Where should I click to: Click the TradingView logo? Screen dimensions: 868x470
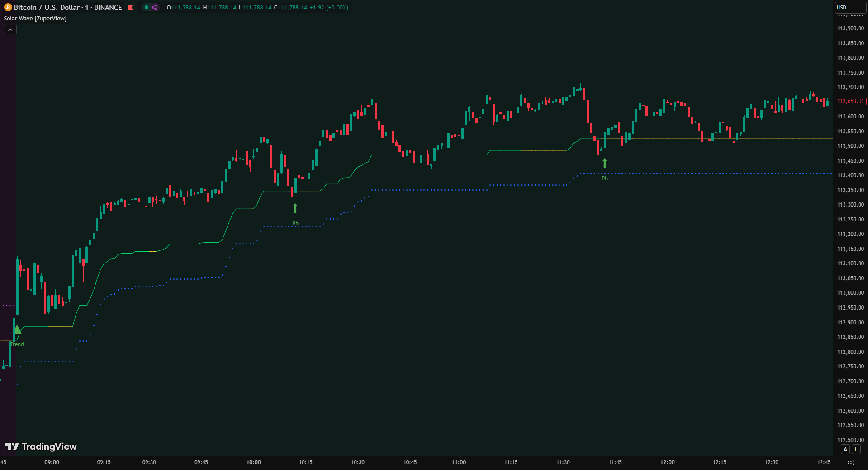coord(41,446)
